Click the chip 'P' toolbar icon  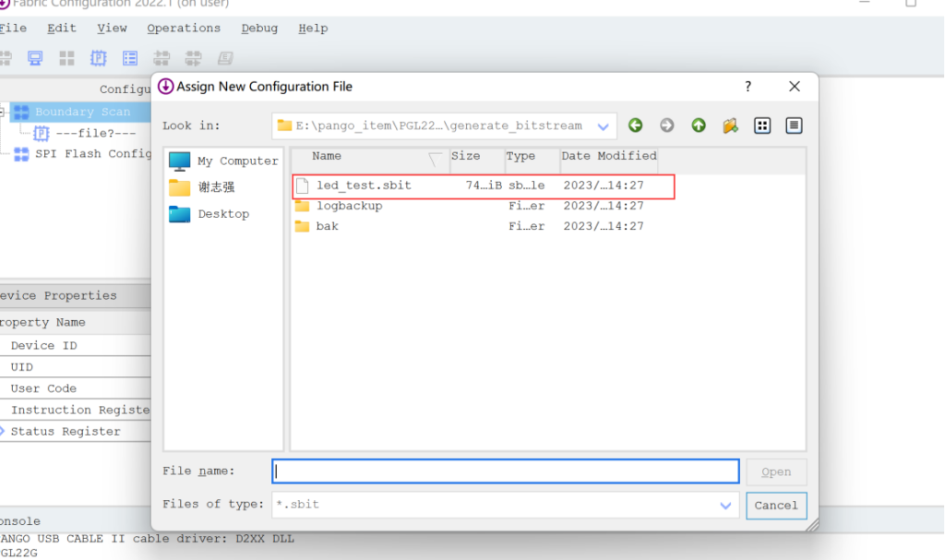(x=98, y=58)
